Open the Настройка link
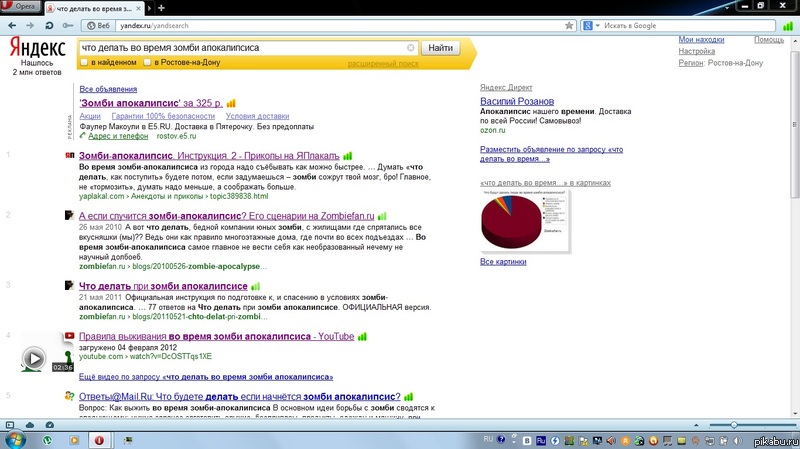 coord(696,51)
